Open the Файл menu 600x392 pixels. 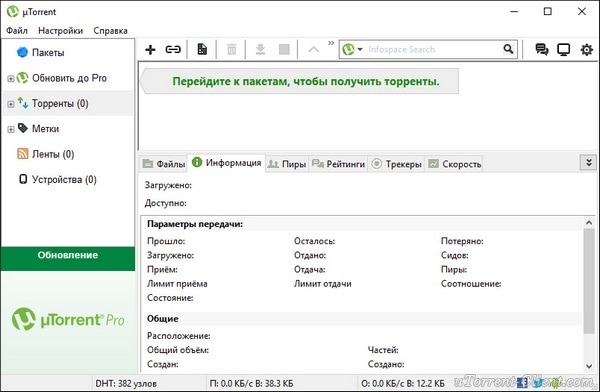[x=17, y=31]
